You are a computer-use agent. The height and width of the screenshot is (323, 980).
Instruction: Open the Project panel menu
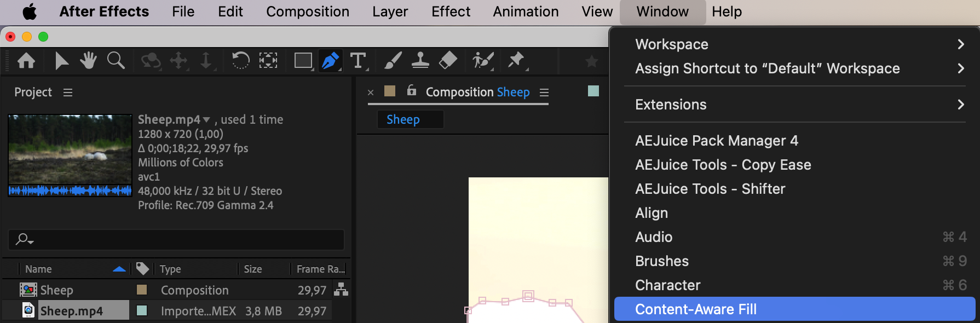[x=68, y=93]
